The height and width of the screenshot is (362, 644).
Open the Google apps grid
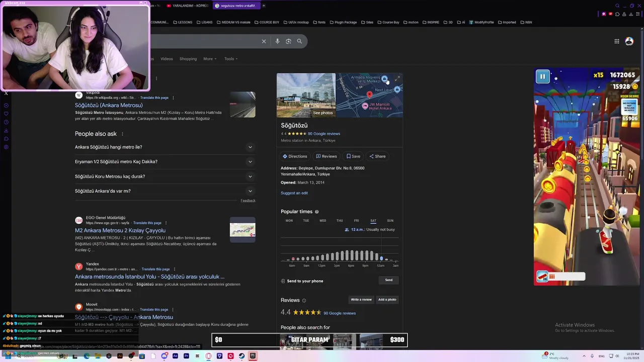[617, 41]
